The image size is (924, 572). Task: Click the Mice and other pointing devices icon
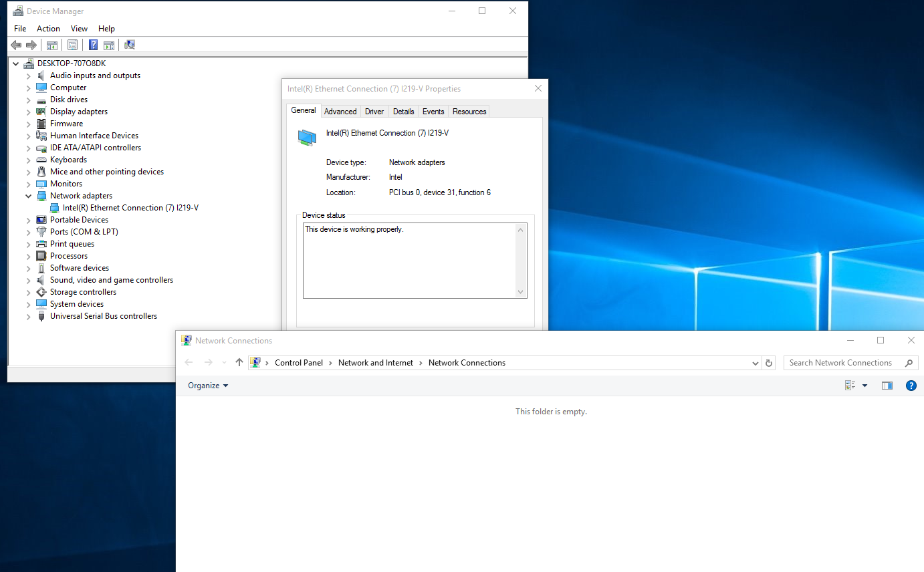tap(41, 172)
